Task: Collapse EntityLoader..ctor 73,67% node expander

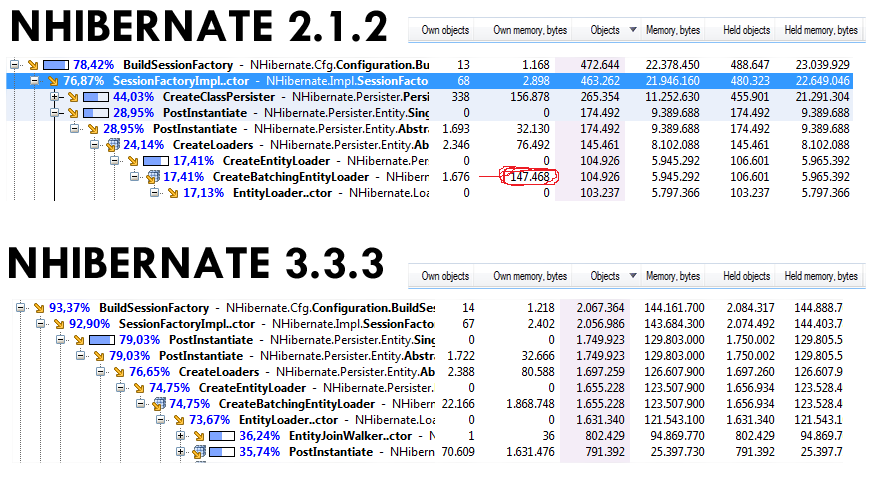Action: coord(161,420)
